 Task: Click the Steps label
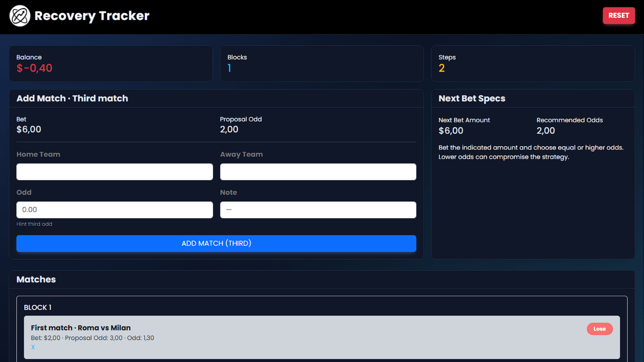(x=447, y=57)
